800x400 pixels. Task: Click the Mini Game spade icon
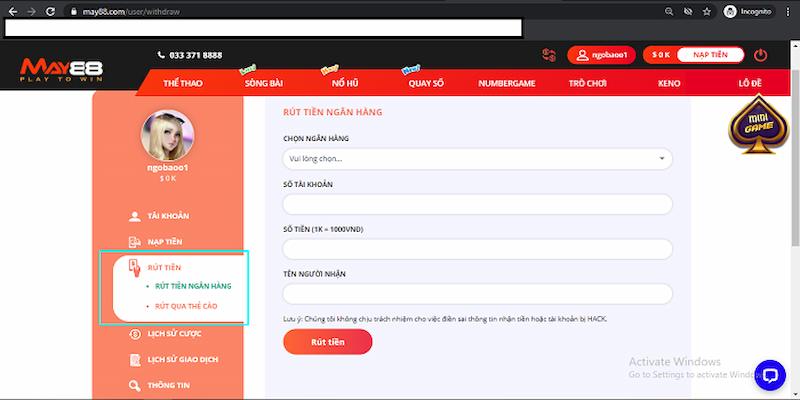click(x=757, y=123)
